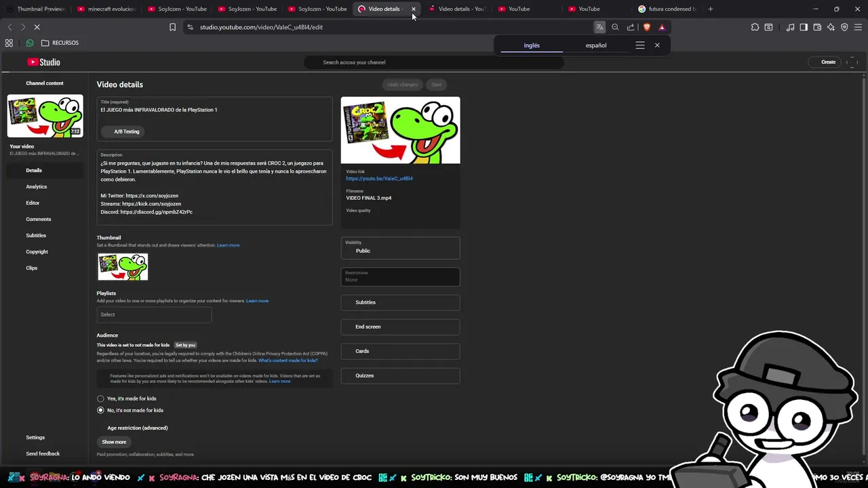
Task: Open the Brave Wallet icon
Action: [x=817, y=27]
